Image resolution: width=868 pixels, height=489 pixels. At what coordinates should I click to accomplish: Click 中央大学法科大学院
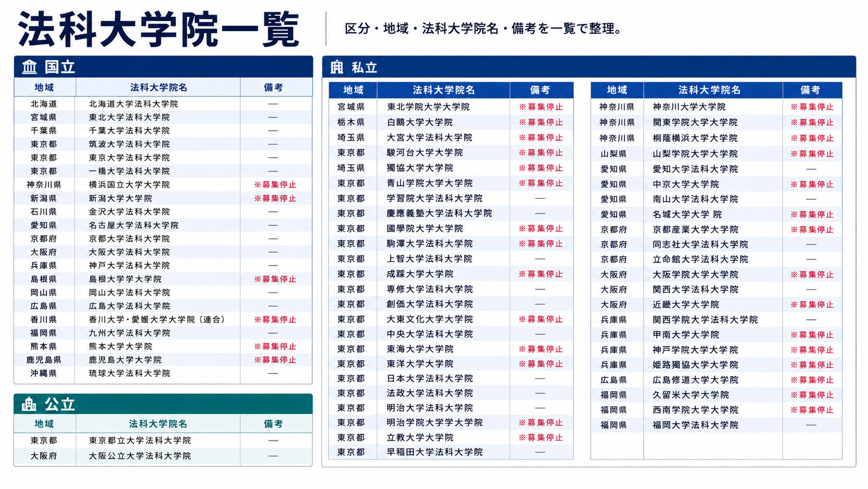pyautogui.click(x=429, y=334)
